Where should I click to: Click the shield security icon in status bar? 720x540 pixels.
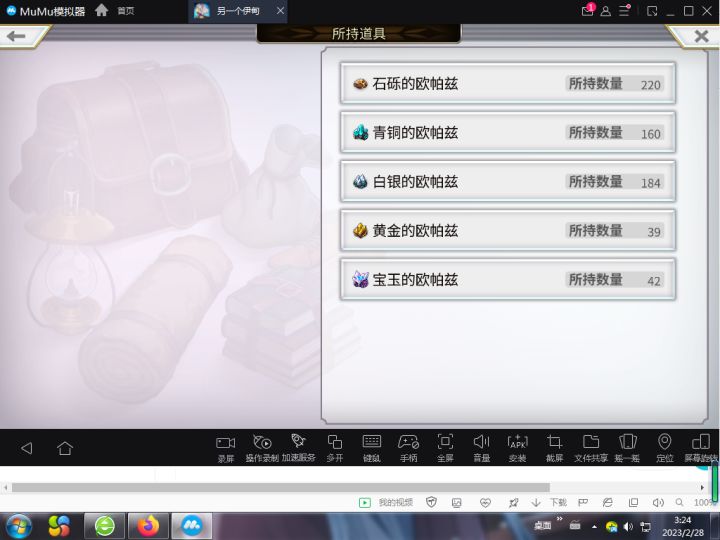coord(431,502)
